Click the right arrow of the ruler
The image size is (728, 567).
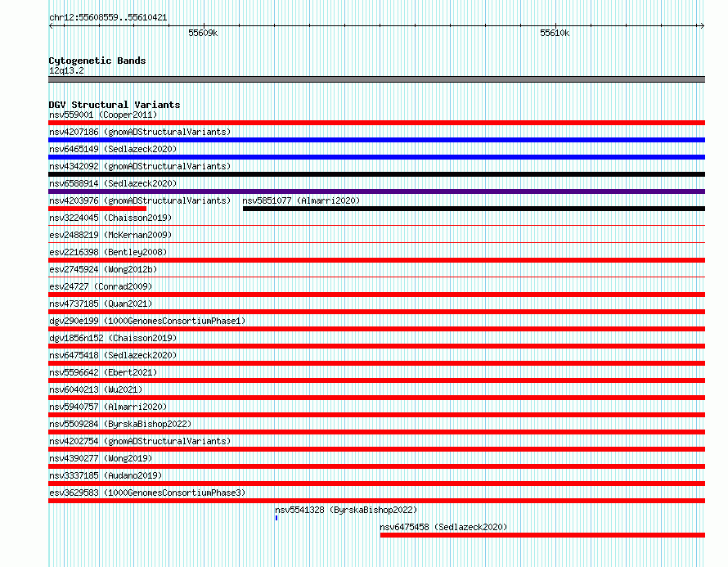coord(702,26)
